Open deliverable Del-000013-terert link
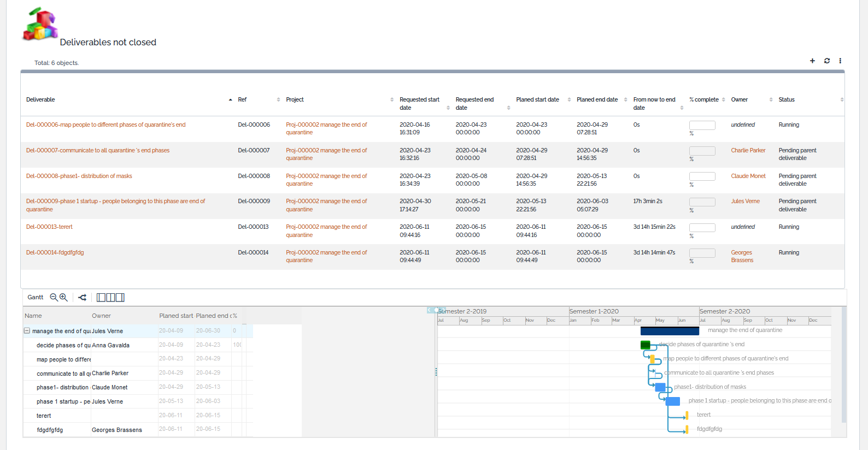The image size is (868, 450). (x=49, y=227)
